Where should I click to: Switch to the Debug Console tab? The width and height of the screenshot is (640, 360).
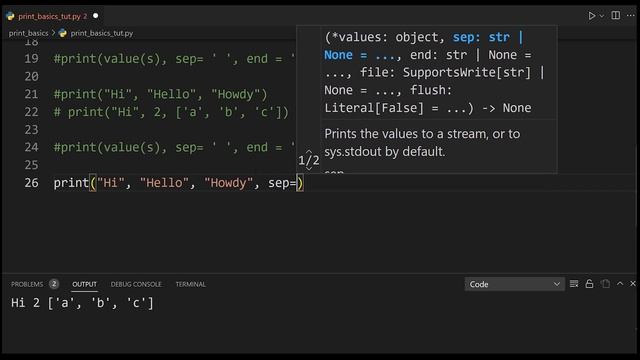(x=136, y=284)
